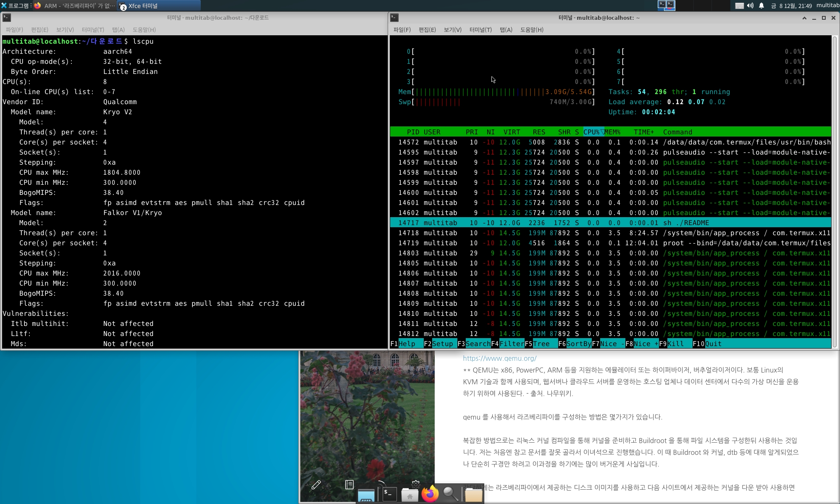This screenshot has height=504, width=840.
Task: Open the notification bell in the panel
Action: click(x=761, y=5)
